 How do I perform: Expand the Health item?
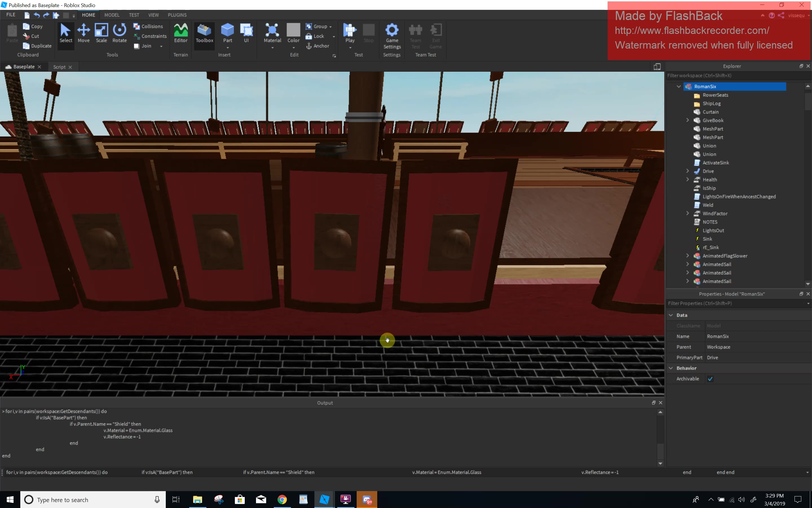687,179
